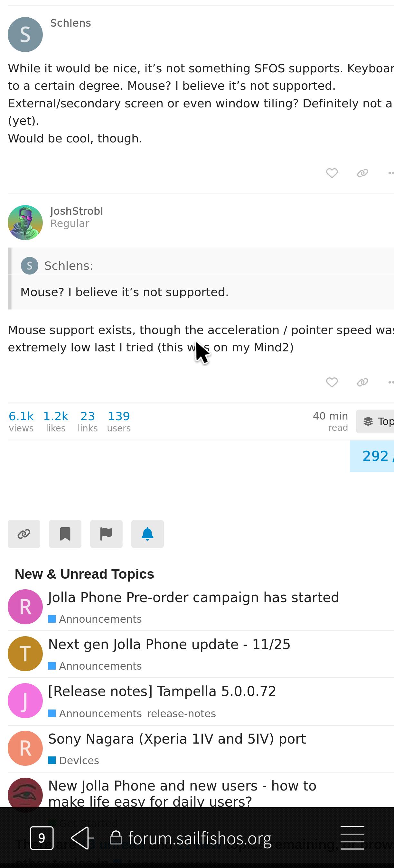Screen dimensions: 394x868
Task: Open notification bell tracking options
Action: pyautogui.click(x=147, y=534)
